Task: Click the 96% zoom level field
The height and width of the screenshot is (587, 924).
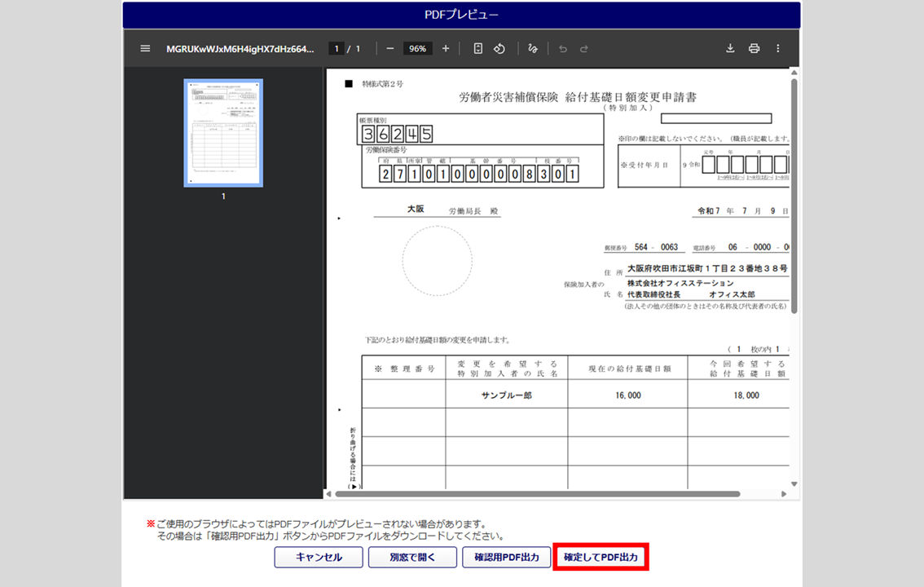Action: tap(418, 49)
